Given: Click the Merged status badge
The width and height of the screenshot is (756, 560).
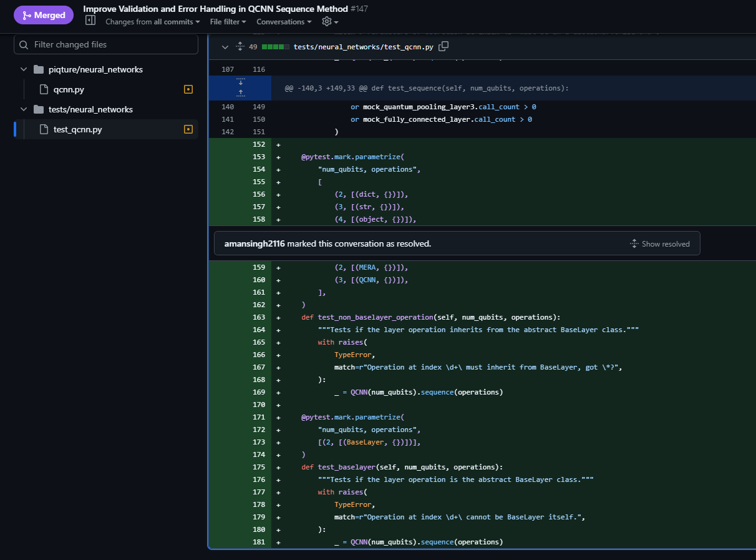Looking at the screenshot, I should 44,15.
